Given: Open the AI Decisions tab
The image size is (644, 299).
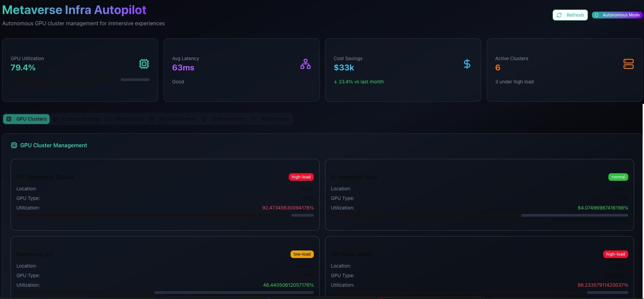Looking at the screenshot, I should pos(270,119).
